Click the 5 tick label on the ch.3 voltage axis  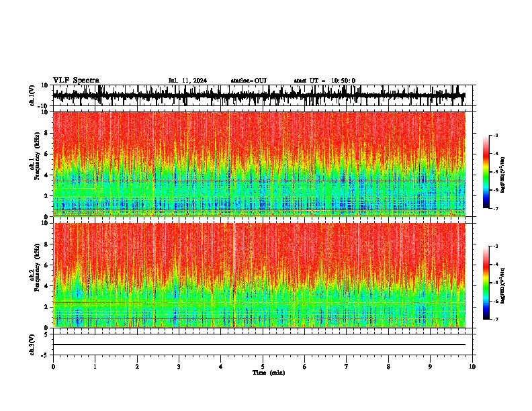[46, 334]
